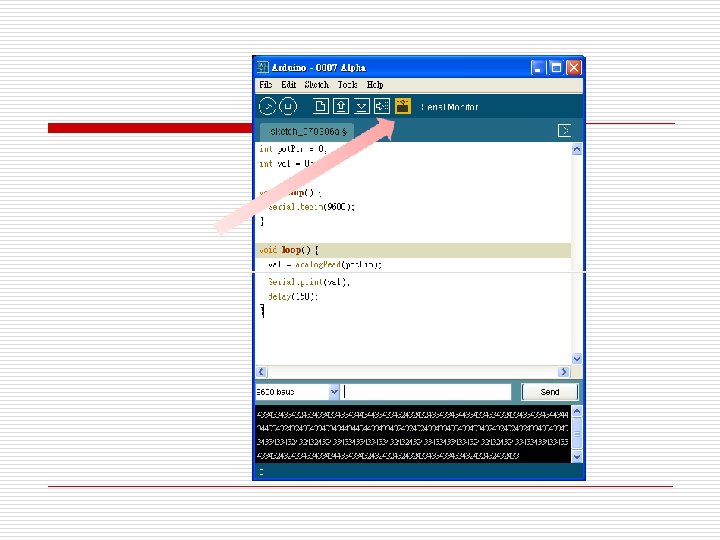720x540 pixels.
Task: Maximize the Arduino window
Action: 556,68
